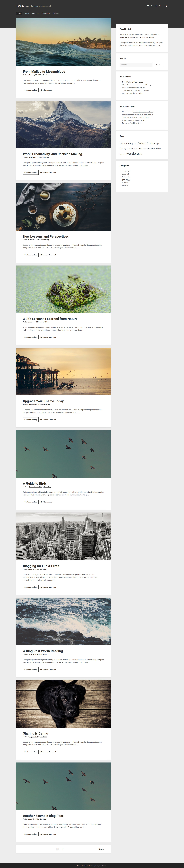Screen dimensions: 184x868
Task: Open the Instagram social icon in header
Action: [156, 6]
